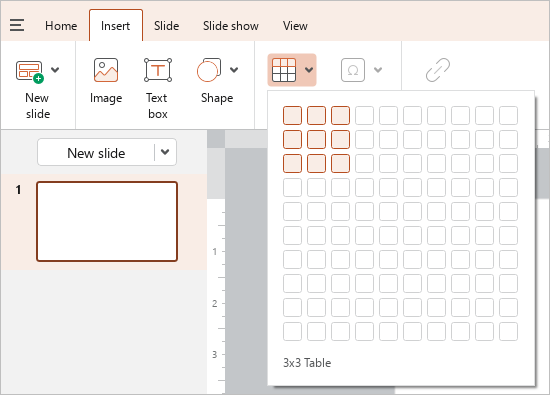
Task: Click the 3x3 Table label text
Action: pyautogui.click(x=307, y=363)
